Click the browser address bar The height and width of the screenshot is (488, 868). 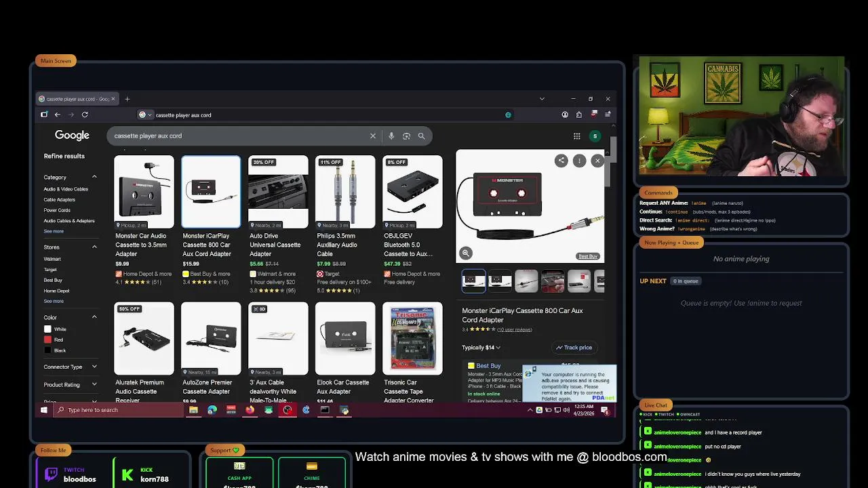(x=325, y=115)
